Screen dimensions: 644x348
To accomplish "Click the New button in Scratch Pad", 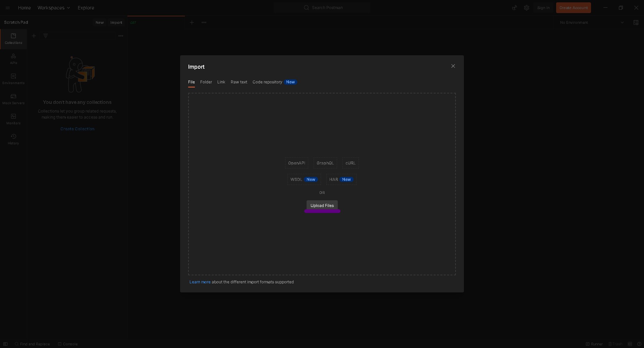I will pyautogui.click(x=100, y=22).
